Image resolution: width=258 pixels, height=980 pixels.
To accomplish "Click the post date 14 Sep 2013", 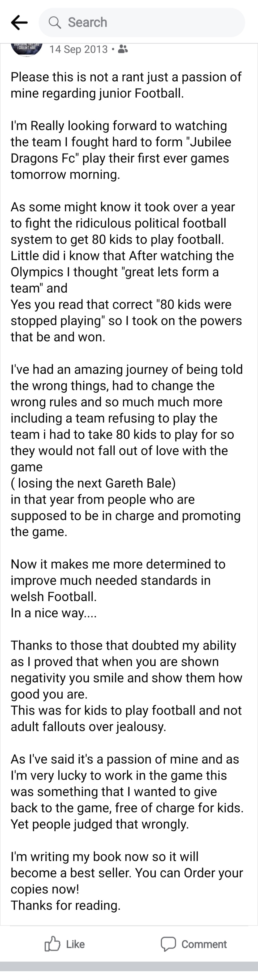I will point(78,49).
